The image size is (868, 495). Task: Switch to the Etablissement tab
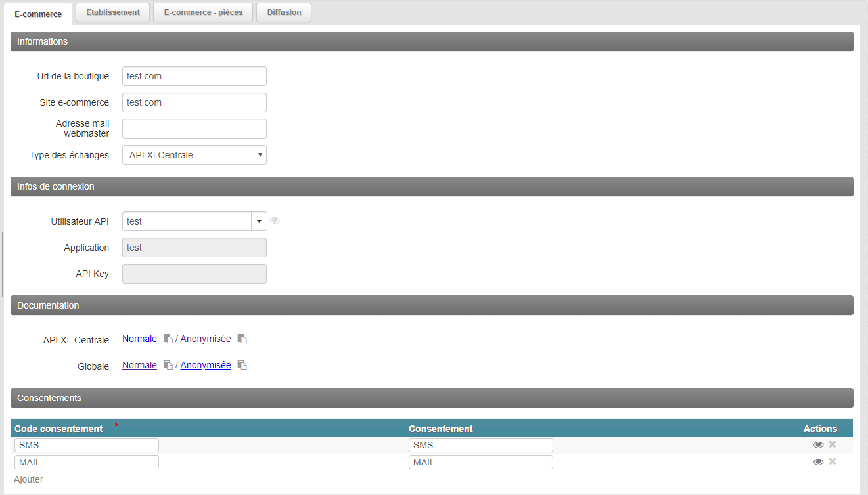point(113,12)
